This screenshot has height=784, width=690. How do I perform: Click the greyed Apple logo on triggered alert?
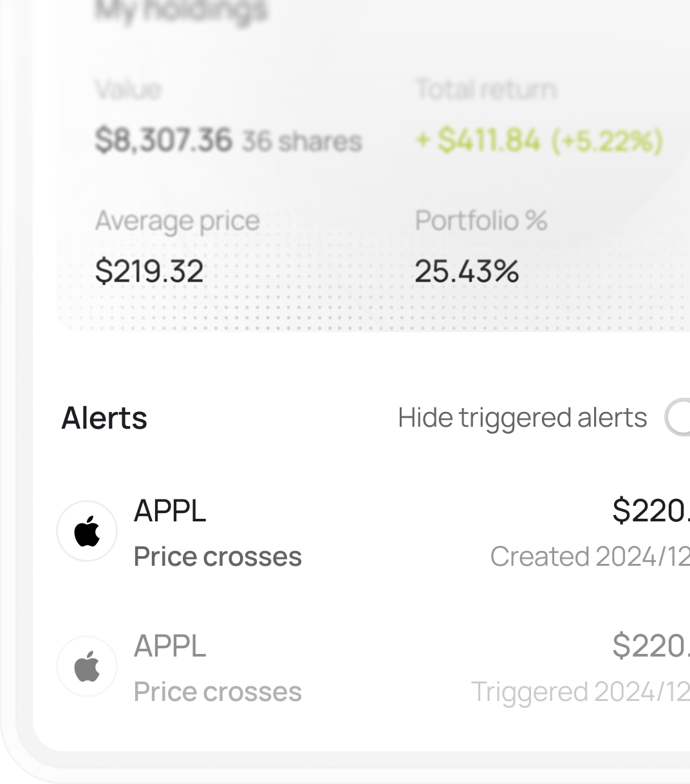(87, 666)
